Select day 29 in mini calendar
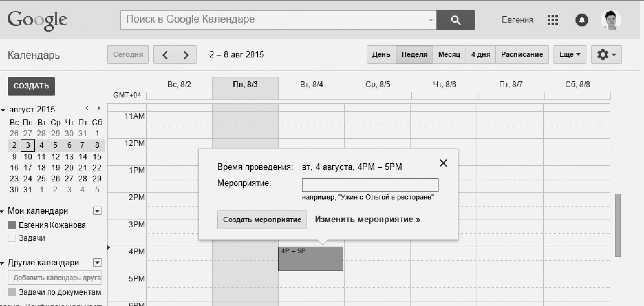This screenshot has width=644, height=306. point(97,179)
